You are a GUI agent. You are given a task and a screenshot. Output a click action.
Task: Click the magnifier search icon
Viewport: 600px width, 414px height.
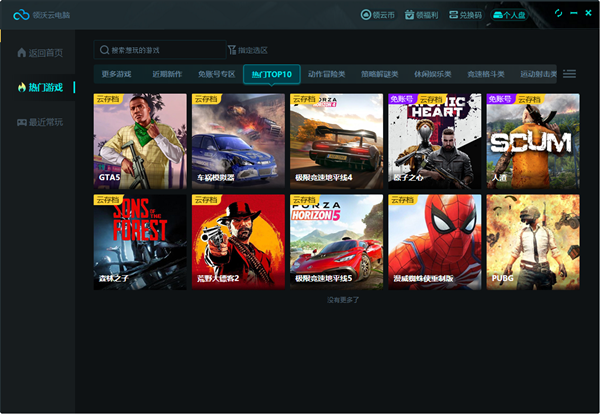pos(104,50)
